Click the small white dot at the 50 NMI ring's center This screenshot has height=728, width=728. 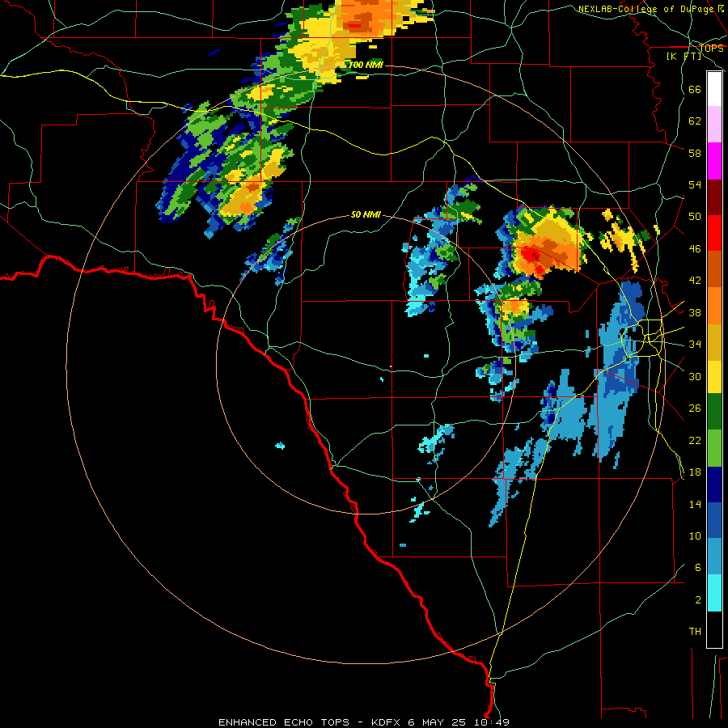coord(391,366)
